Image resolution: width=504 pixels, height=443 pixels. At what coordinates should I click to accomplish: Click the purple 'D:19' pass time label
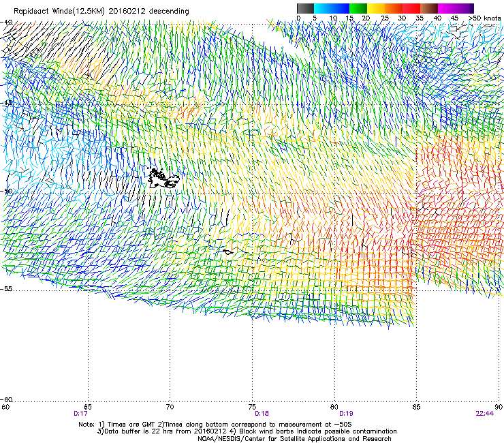[346, 414]
